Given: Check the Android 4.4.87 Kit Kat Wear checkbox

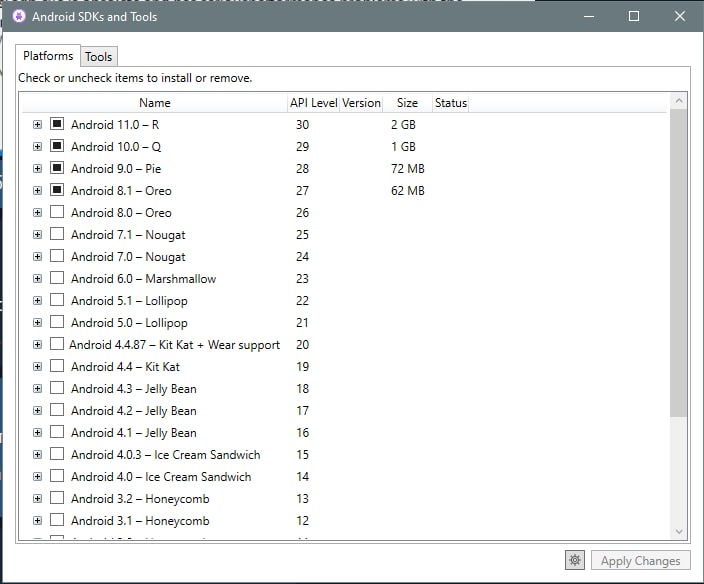Looking at the screenshot, I should [57, 343].
